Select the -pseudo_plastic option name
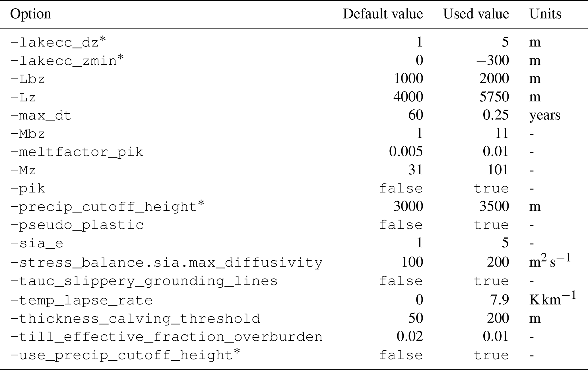 click(x=77, y=225)
